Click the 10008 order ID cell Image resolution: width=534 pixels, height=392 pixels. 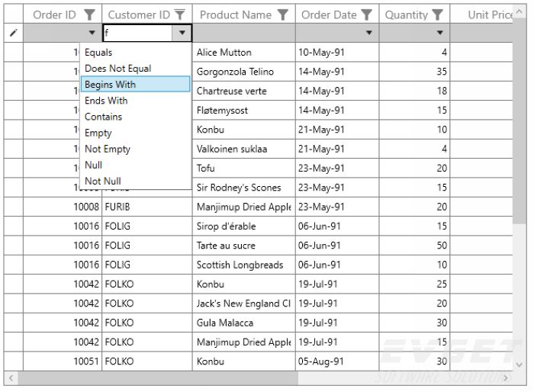(x=63, y=207)
